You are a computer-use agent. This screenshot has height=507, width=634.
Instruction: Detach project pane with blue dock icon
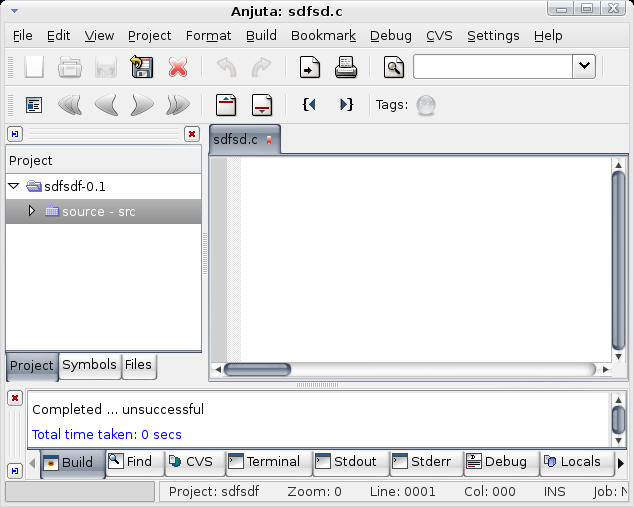click(15, 134)
